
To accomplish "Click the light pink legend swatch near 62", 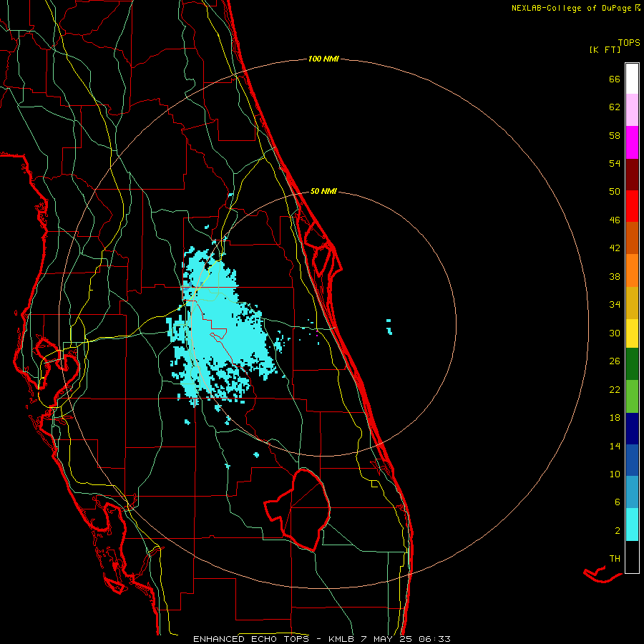I will (x=632, y=109).
